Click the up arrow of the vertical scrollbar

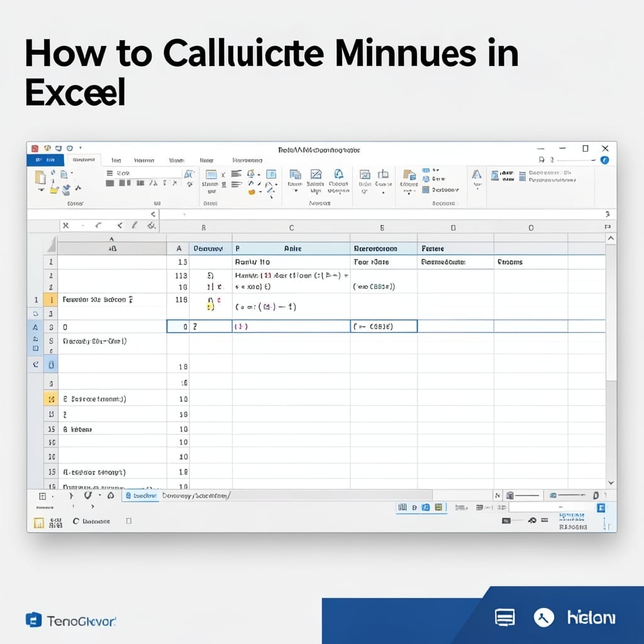pyautogui.click(x=611, y=238)
